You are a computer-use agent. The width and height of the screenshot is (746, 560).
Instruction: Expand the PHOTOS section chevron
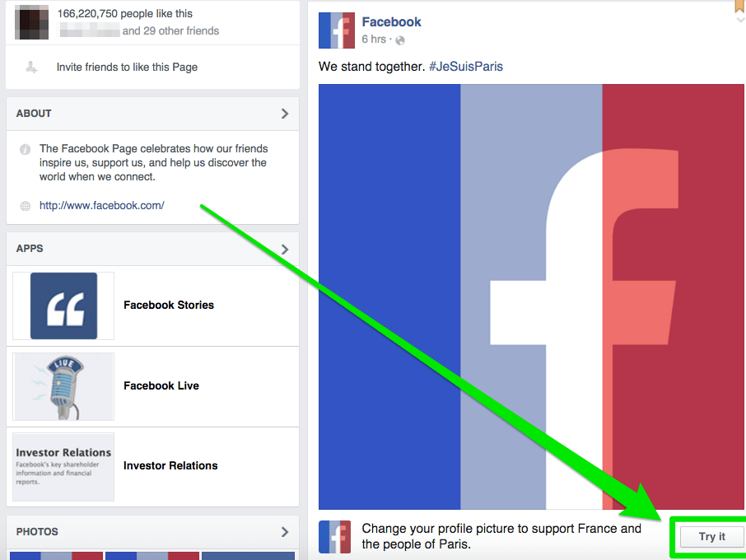285,532
